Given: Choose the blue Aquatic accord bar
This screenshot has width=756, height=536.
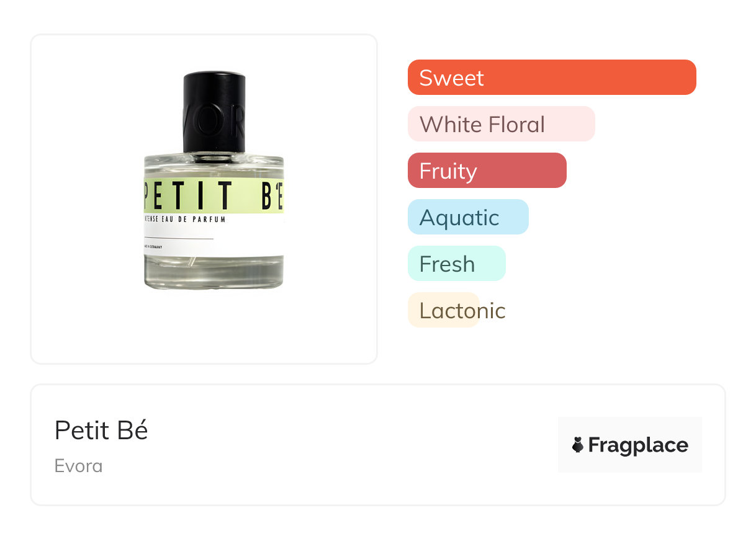Looking at the screenshot, I should [x=467, y=217].
